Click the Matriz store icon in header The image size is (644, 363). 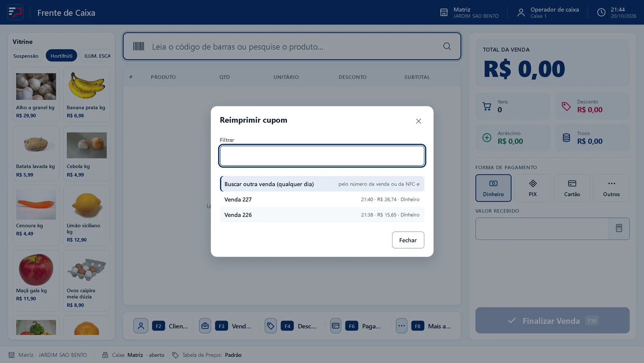(444, 12)
